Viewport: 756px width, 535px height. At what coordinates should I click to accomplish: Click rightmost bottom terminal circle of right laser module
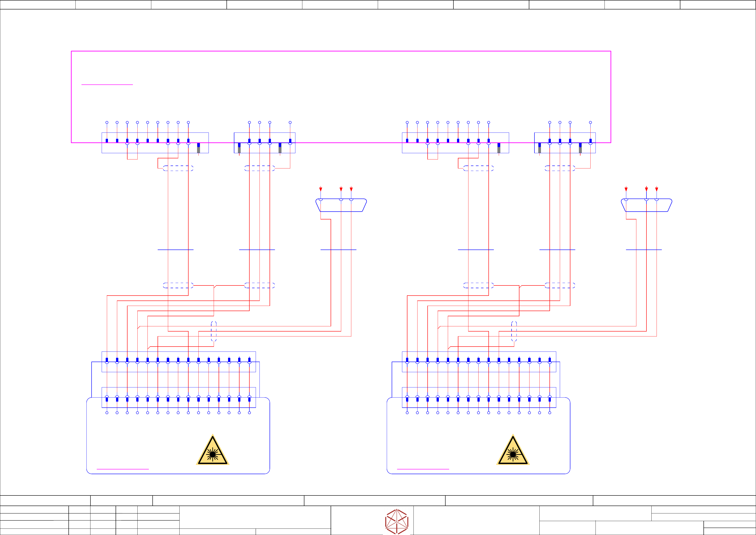(x=549, y=413)
